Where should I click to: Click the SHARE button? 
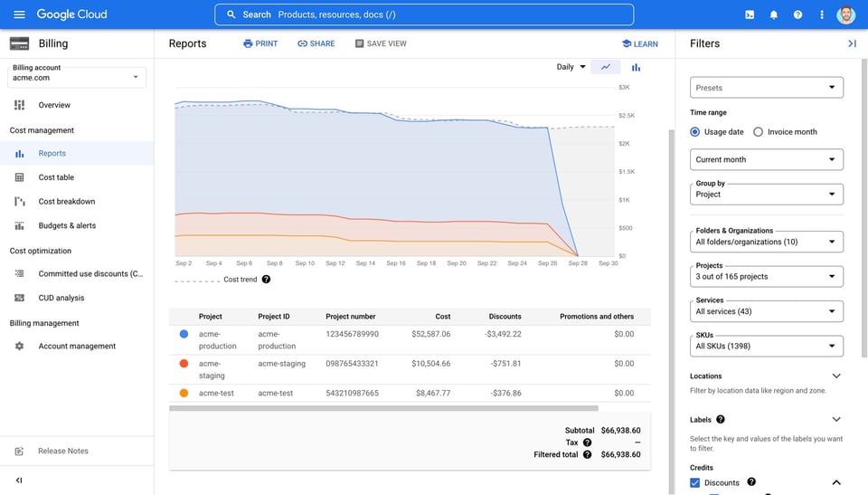coord(316,43)
